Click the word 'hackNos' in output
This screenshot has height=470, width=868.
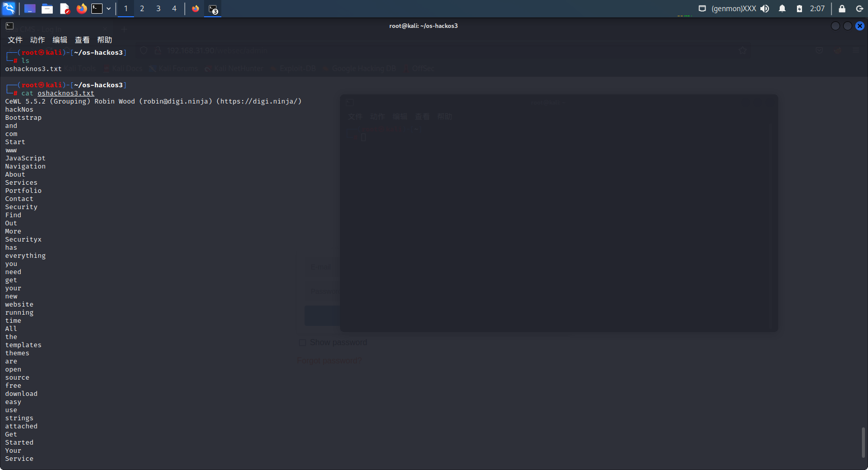[x=19, y=110]
